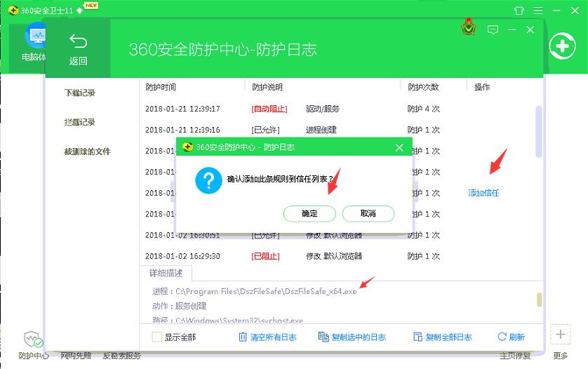Click the 进程创建 description cell
Screen dimensions: 588x369
(x=321, y=130)
